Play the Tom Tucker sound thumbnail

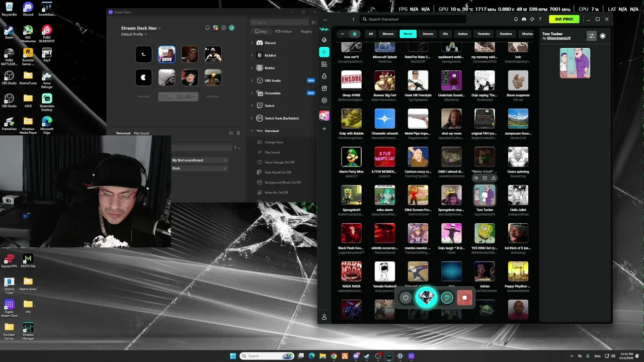click(x=485, y=196)
